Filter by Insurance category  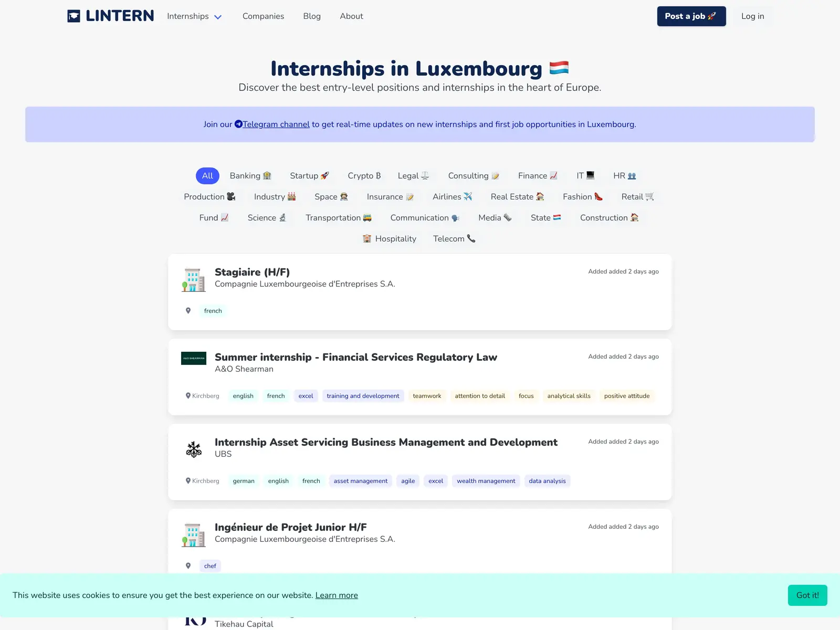click(390, 197)
